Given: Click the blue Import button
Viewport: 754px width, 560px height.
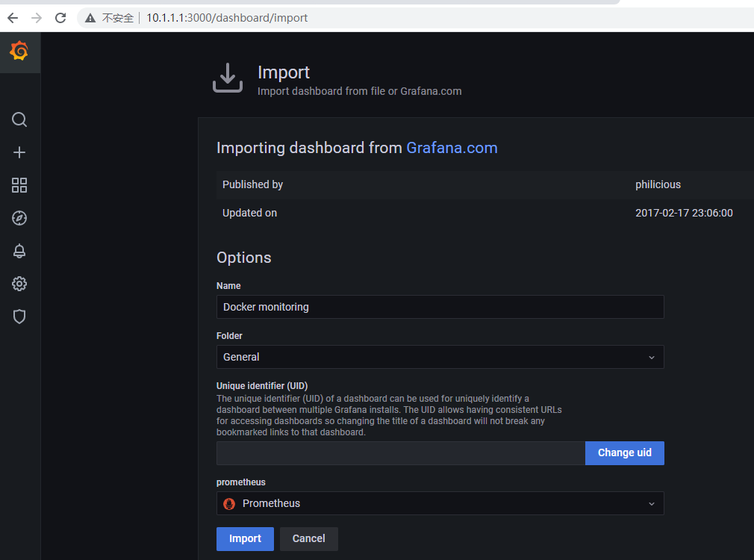Looking at the screenshot, I should coord(246,539).
